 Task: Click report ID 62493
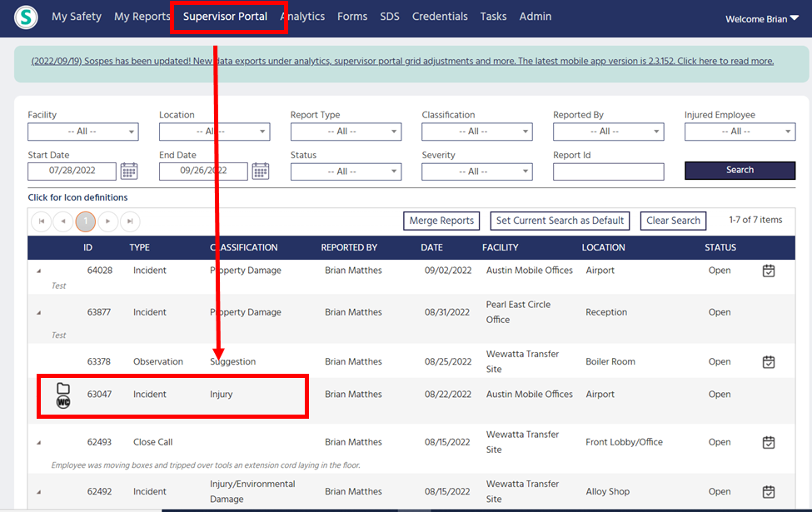[x=99, y=442]
